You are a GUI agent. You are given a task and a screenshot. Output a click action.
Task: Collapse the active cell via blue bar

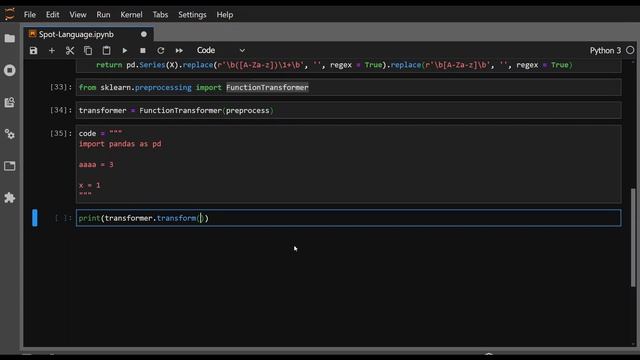(35, 218)
